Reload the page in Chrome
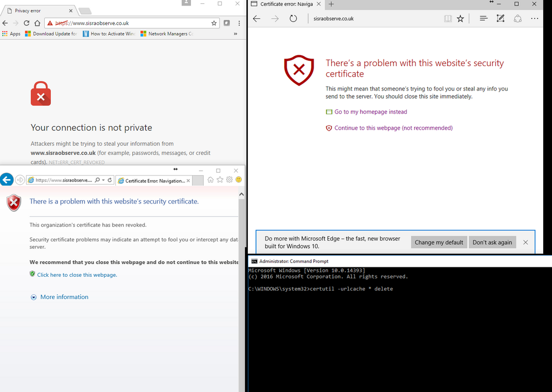552x392 pixels. 26,23
